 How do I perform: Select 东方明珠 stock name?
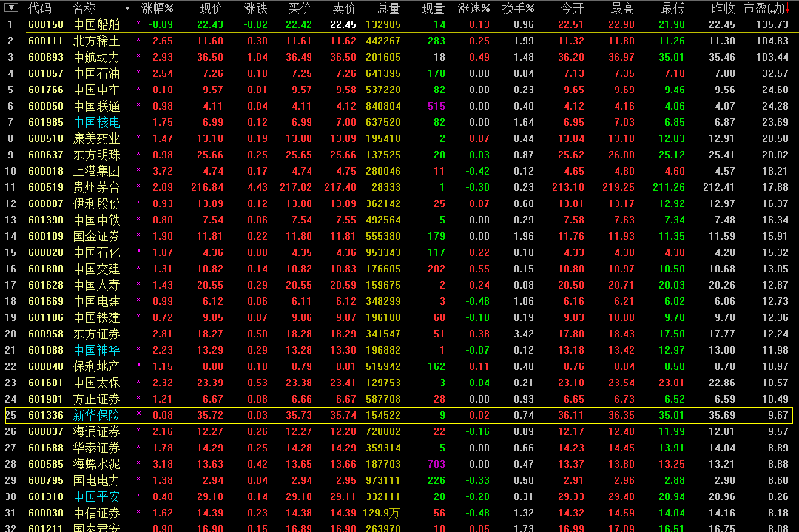[x=97, y=155]
